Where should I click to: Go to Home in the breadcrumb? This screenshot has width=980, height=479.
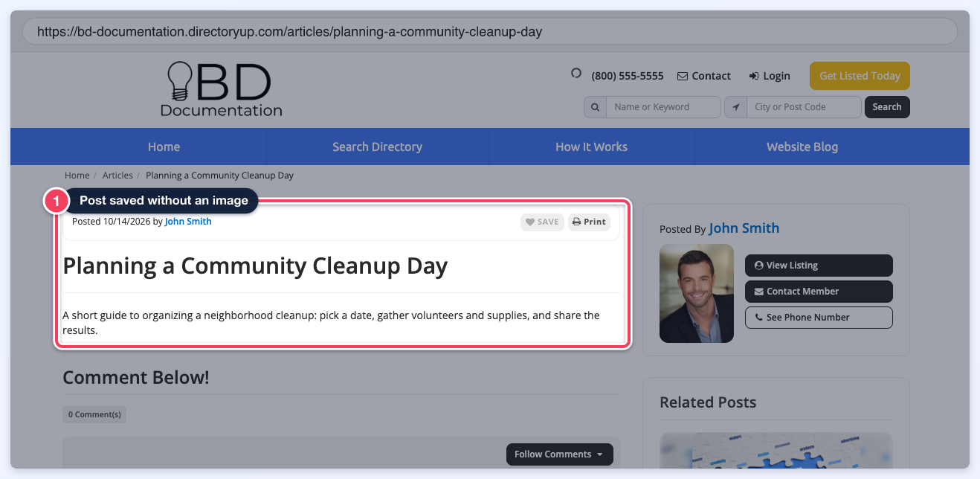(x=77, y=176)
